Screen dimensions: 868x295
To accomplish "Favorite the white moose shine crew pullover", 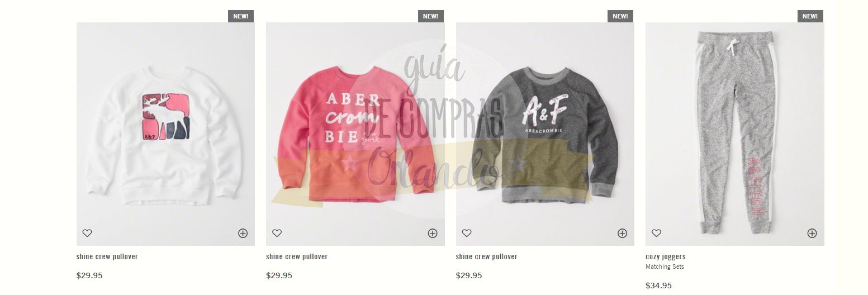I will click(87, 233).
